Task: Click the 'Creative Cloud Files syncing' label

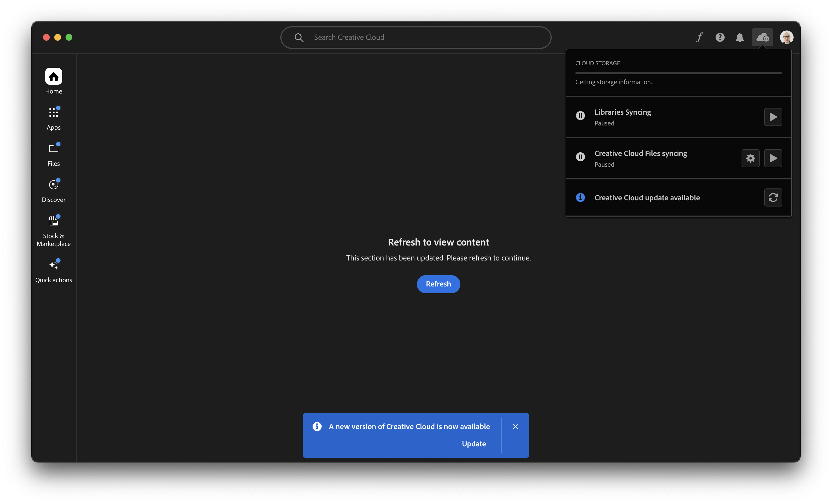Action: 641,153
